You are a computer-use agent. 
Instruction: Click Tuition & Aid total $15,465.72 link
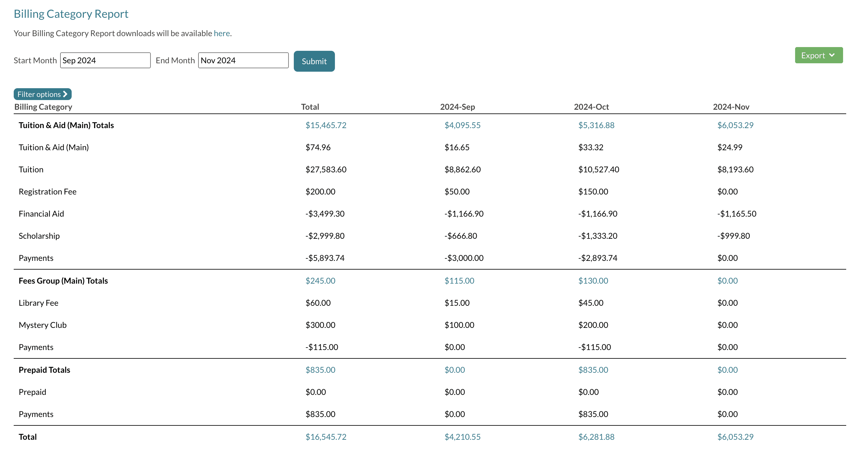326,125
